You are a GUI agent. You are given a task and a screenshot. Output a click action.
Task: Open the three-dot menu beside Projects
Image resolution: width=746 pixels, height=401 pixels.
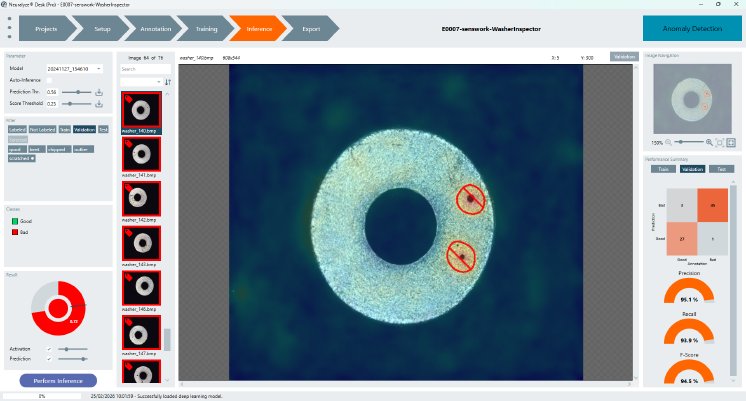pos(10,28)
